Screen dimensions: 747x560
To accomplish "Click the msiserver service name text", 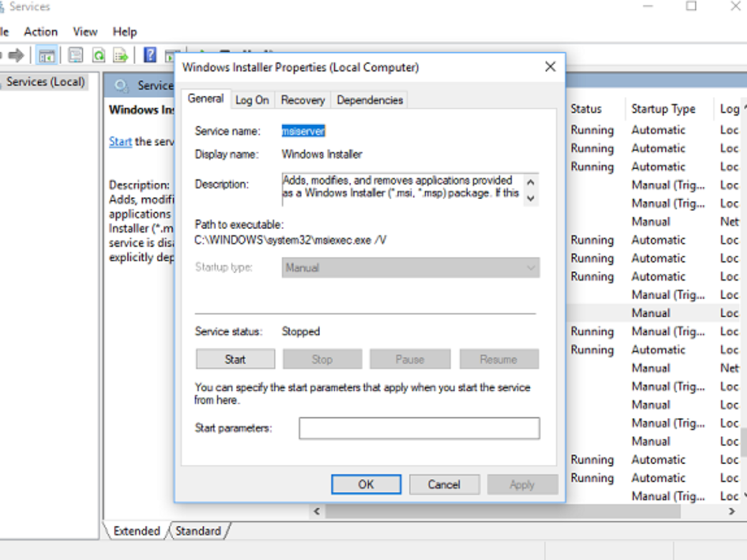I will [303, 131].
